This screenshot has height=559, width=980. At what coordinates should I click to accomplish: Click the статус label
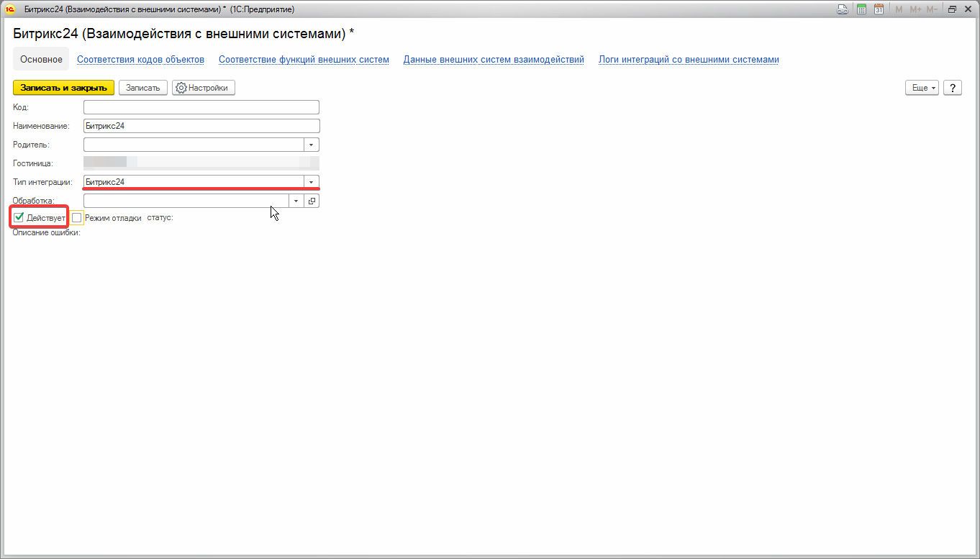pyautogui.click(x=160, y=217)
